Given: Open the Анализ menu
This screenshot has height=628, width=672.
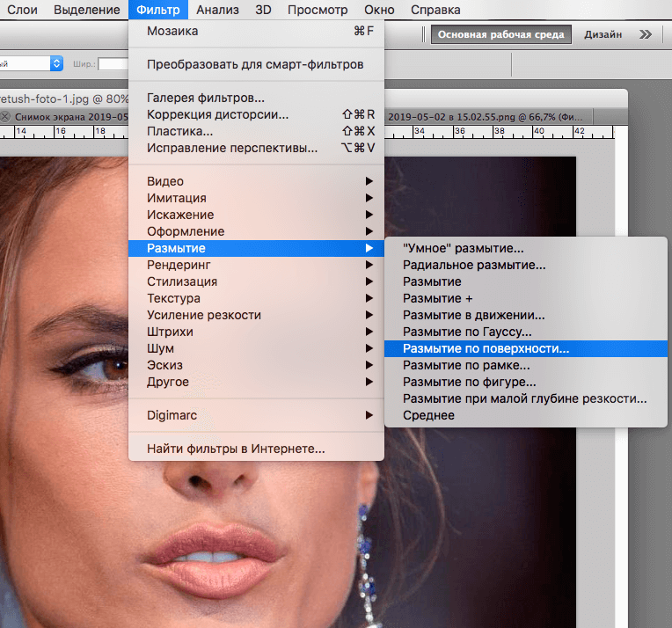Looking at the screenshot, I should [x=217, y=11].
